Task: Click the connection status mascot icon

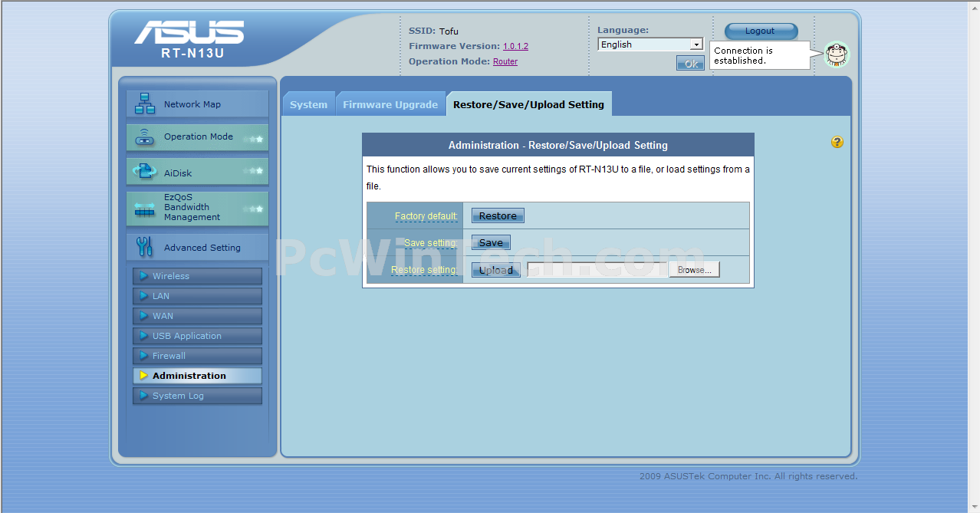Action: point(837,54)
